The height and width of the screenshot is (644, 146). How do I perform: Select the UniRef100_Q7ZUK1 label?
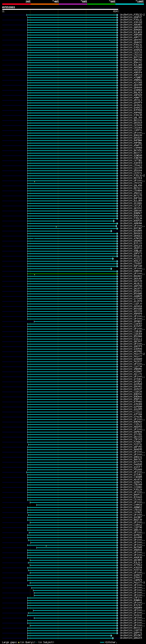point(131,379)
